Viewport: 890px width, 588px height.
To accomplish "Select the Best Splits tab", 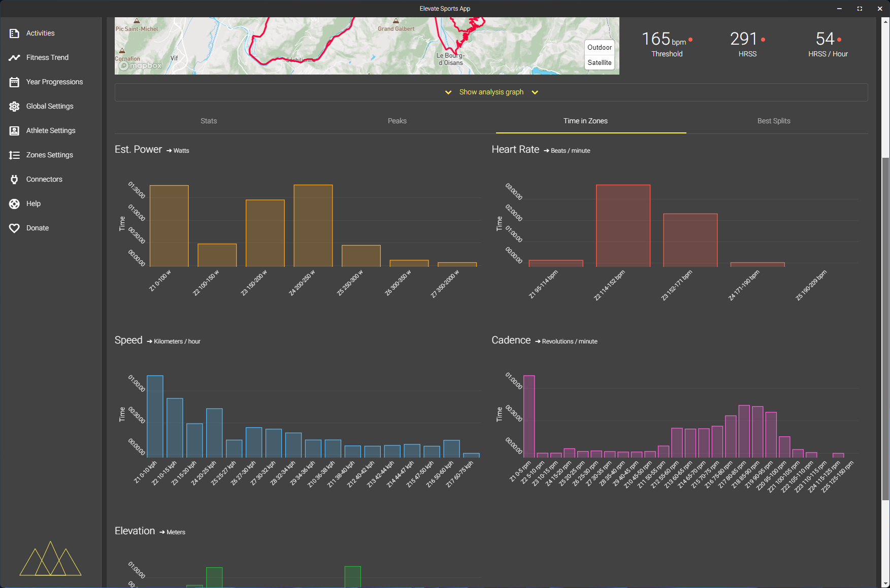I will point(773,121).
